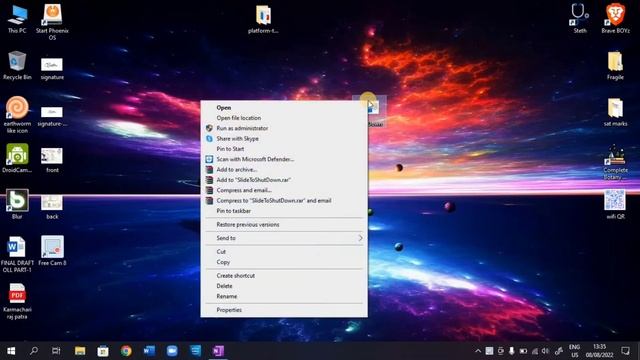The image size is (640, 360).
Task: Choose Scan with Microsoft Defender
Action: [284, 159]
